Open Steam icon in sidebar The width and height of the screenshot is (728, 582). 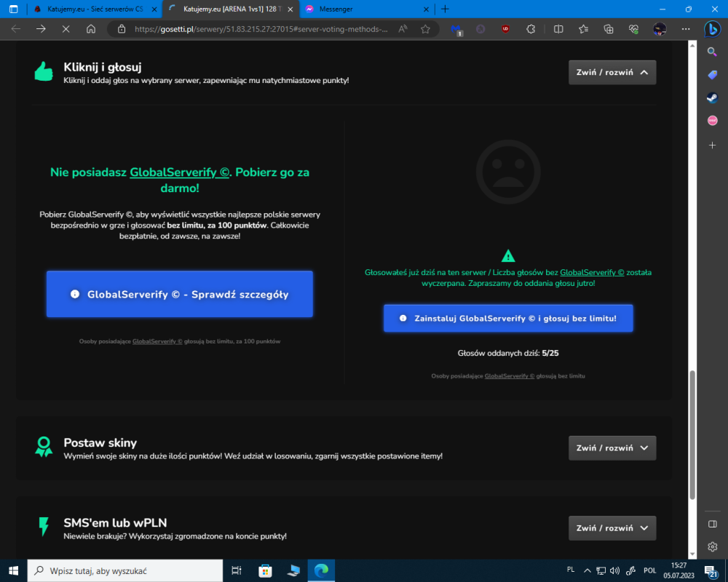[x=712, y=97]
